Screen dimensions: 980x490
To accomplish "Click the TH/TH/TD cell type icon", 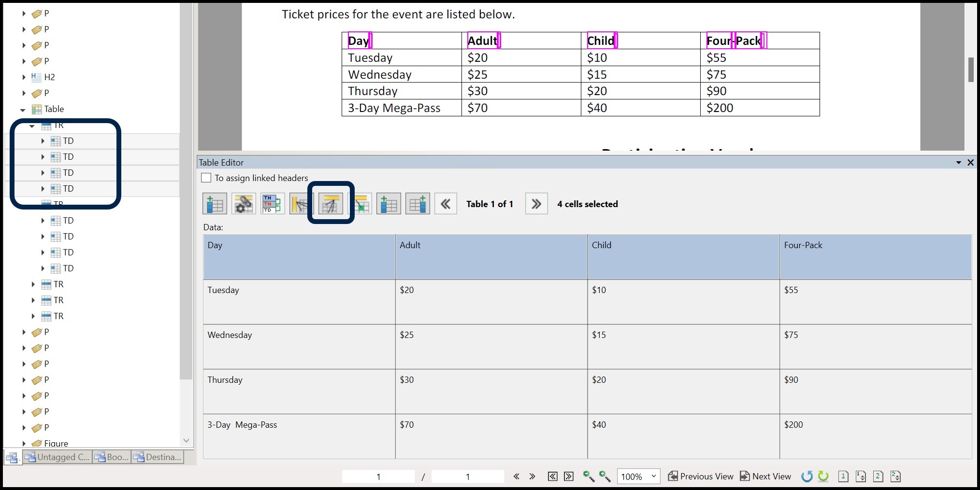I will (x=273, y=204).
